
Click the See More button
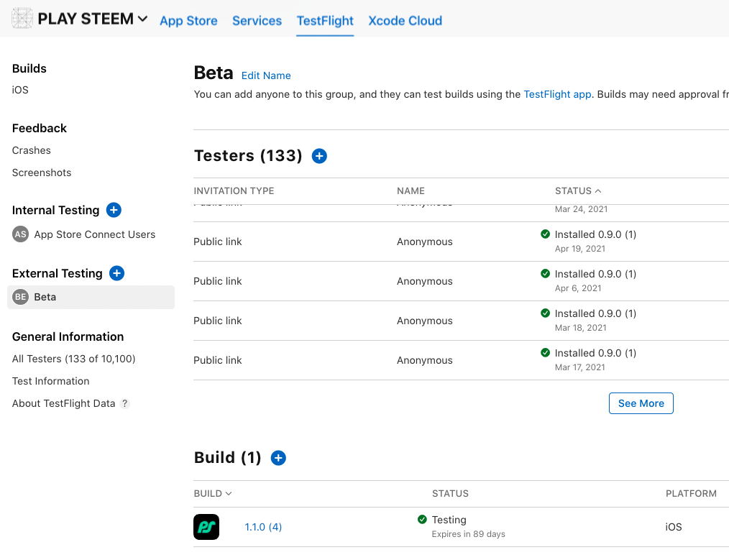tap(641, 403)
